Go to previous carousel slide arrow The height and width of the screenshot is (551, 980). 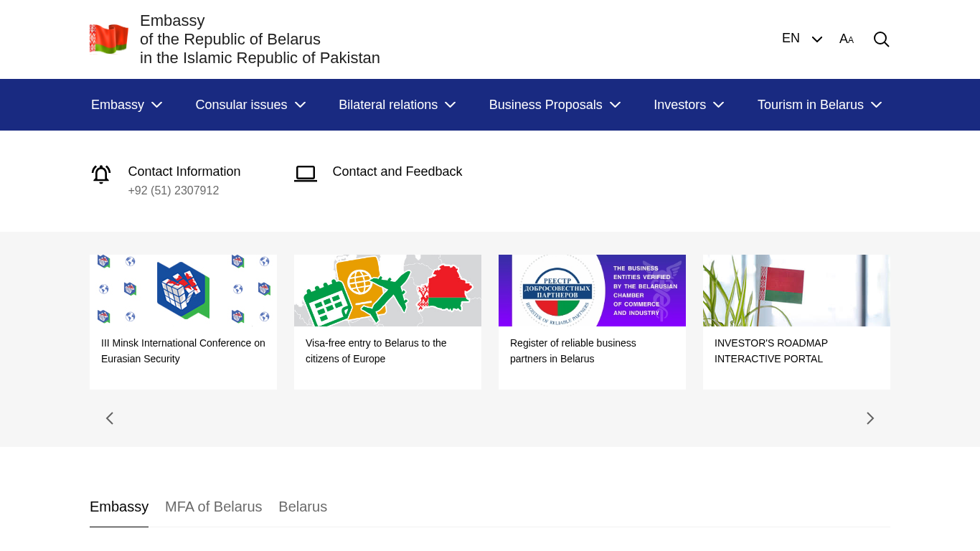click(x=110, y=418)
